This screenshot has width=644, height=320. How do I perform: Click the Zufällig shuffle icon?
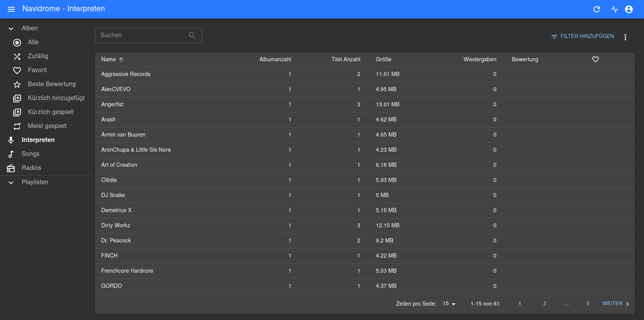click(17, 57)
